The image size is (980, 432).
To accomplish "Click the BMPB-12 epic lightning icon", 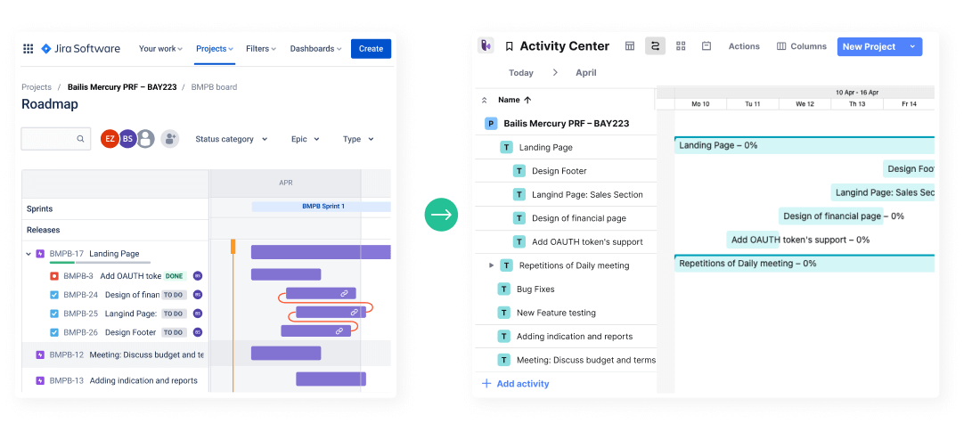I will coord(41,355).
